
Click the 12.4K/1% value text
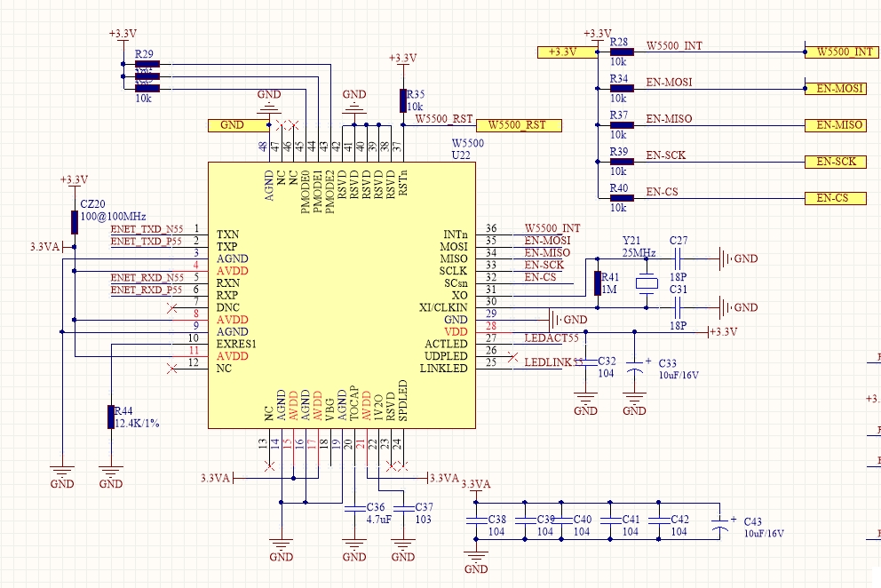[x=137, y=424]
